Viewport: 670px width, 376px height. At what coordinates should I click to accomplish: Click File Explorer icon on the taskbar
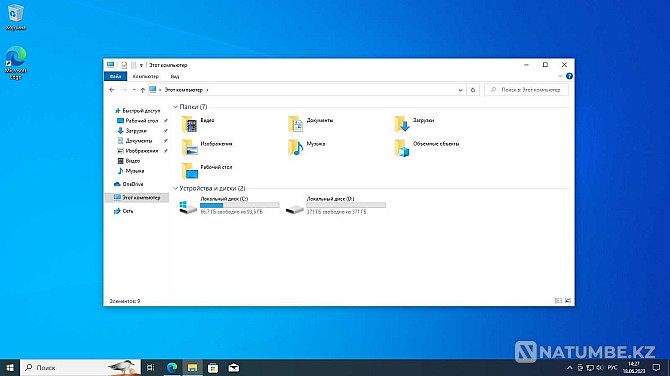click(192, 367)
